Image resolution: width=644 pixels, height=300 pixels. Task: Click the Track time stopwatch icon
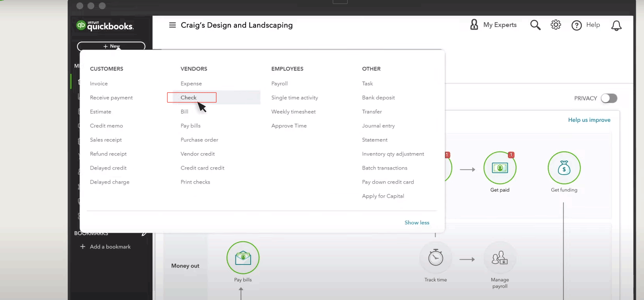[x=436, y=258]
